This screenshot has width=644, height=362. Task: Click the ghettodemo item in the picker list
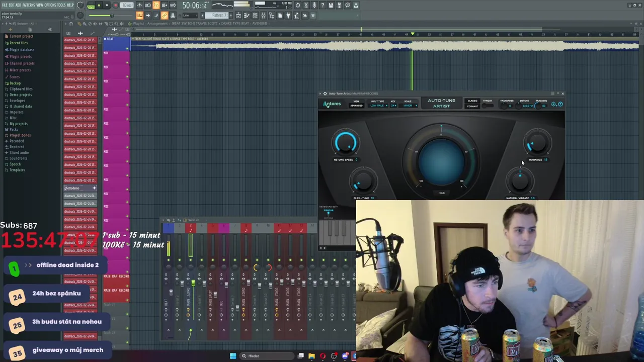pos(79,188)
